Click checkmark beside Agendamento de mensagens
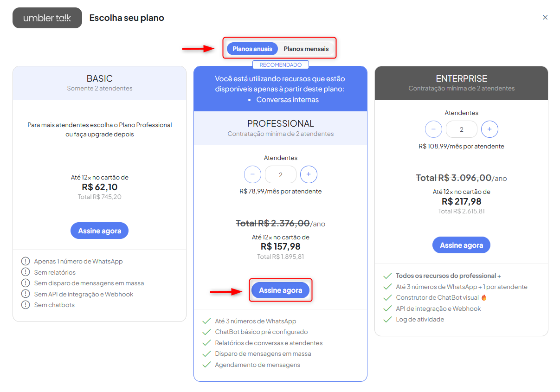Viewport: 560px width, 392px height. pyautogui.click(x=206, y=365)
